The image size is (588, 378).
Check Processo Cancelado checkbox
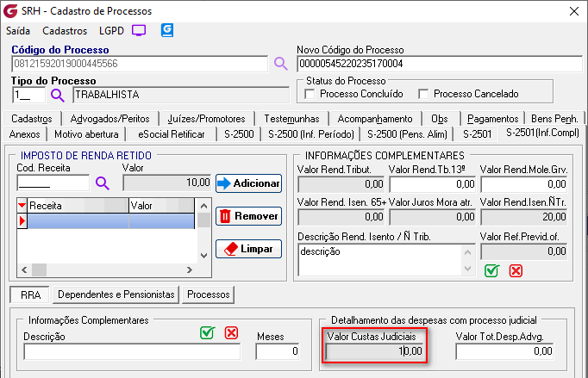click(x=423, y=94)
